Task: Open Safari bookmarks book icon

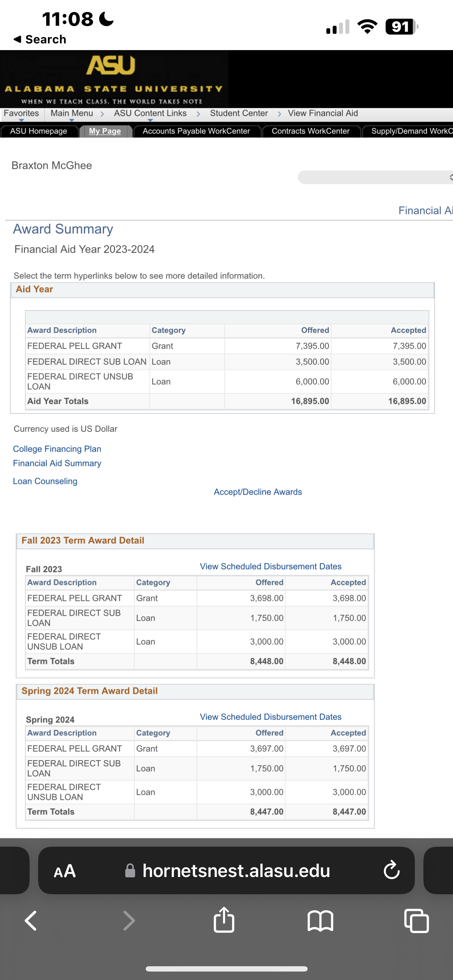Action: pyautogui.click(x=320, y=921)
